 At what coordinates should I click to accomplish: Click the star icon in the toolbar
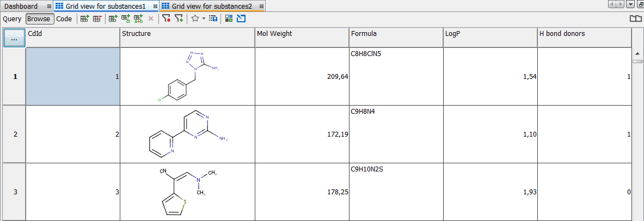(195, 19)
